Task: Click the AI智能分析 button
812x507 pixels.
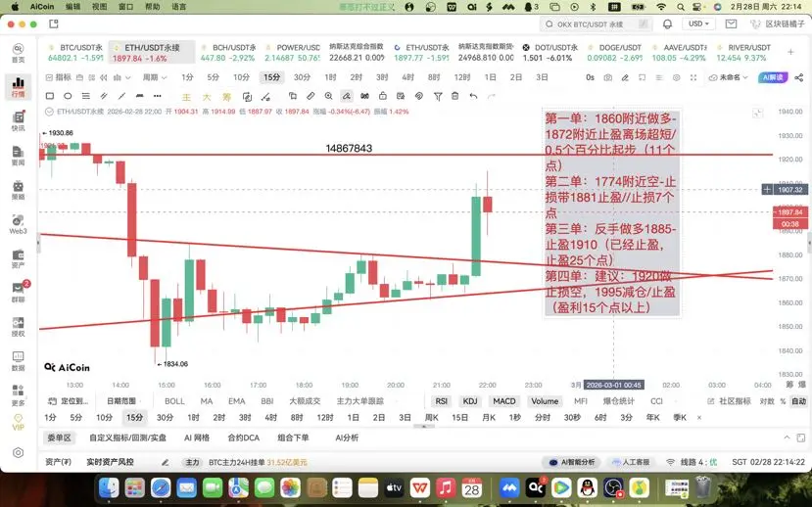Action: 572,461
